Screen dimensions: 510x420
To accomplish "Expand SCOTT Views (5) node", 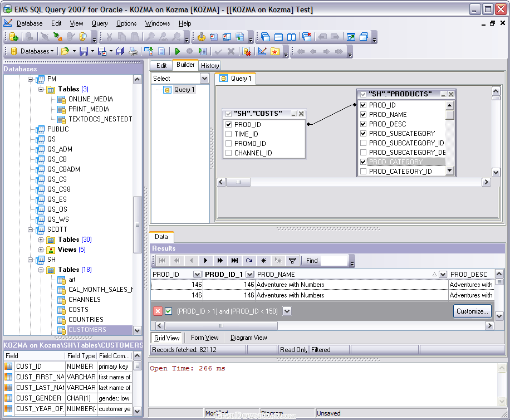I will 41,250.
